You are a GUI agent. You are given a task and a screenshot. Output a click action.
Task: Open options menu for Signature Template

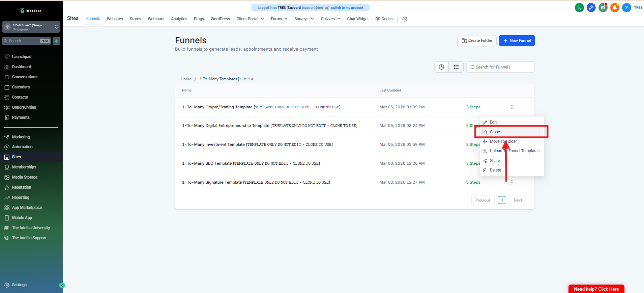(x=512, y=182)
